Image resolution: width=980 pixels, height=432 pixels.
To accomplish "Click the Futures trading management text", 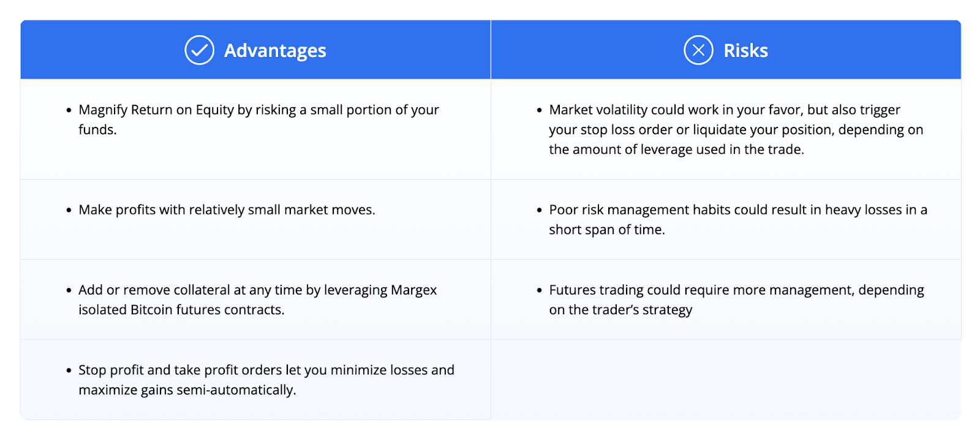I will (x=736, y=300).
